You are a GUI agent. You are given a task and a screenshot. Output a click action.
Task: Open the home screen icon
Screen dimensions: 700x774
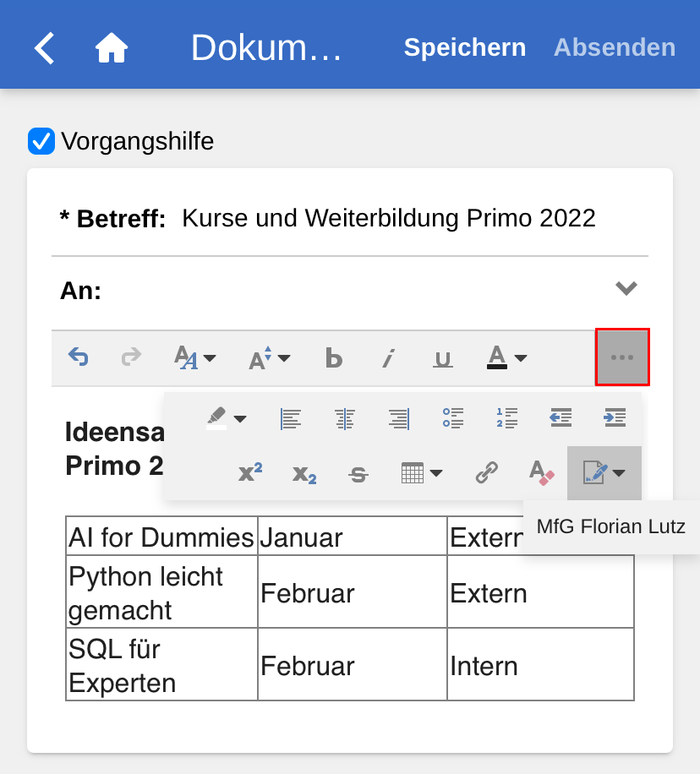(x=111, y=47)
